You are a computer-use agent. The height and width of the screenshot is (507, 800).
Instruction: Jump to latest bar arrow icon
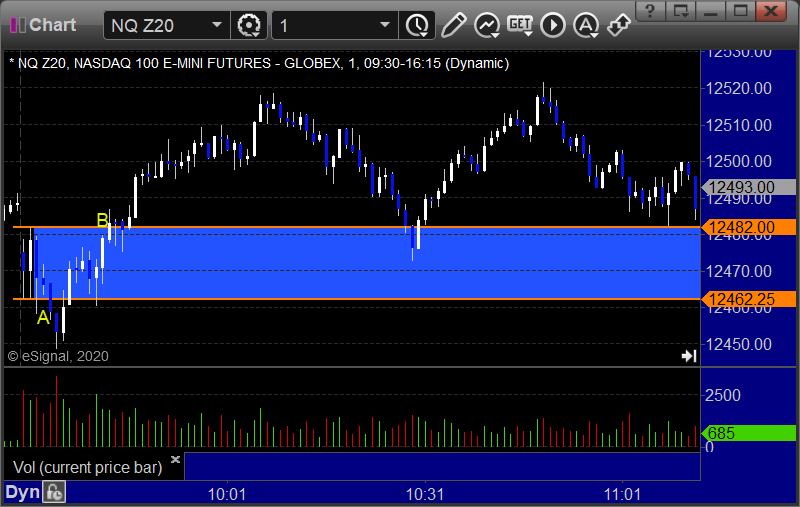click(689, 356)
